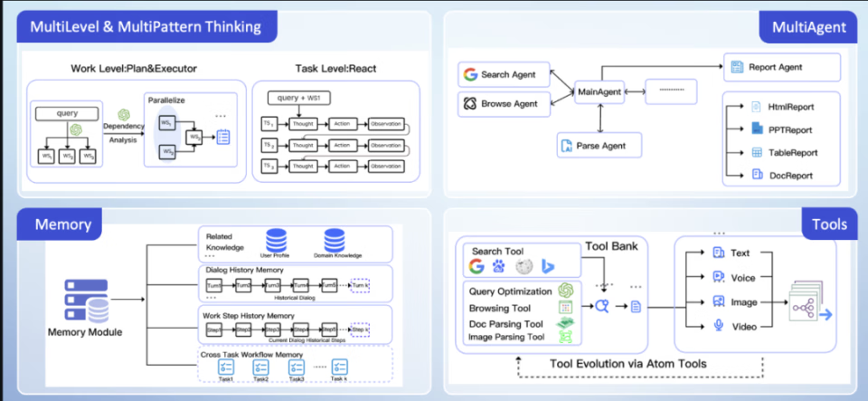868x401 pixels.
Task: Click the Voice output icon
Action: click(718, 278)
